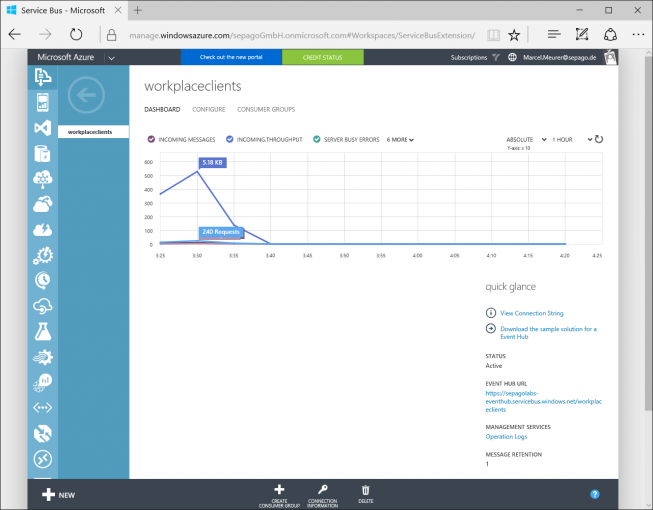Toggle the Incoming Throughput metric

229,139
